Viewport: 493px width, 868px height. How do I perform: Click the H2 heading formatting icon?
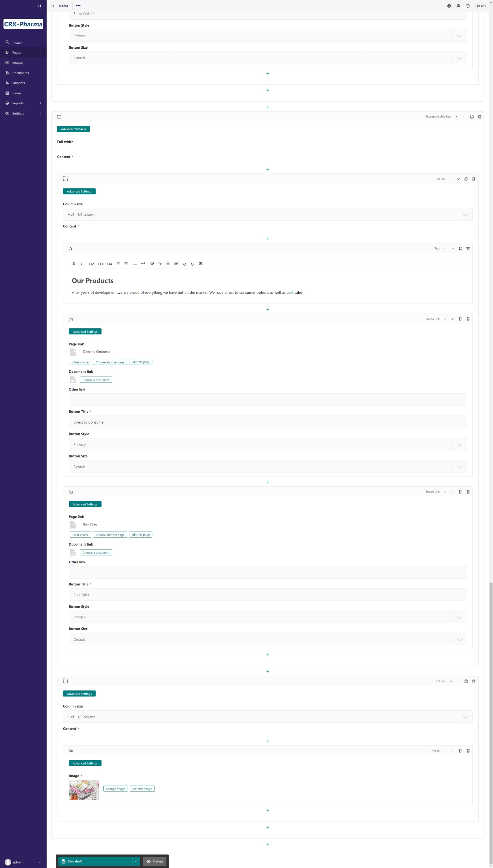(x=91, y=264)
